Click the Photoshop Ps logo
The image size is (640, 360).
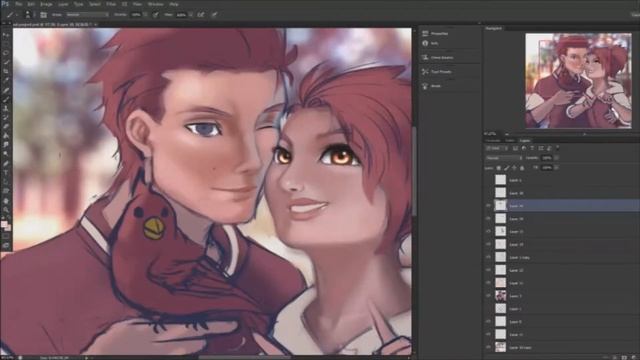click(x=5, y=4)
